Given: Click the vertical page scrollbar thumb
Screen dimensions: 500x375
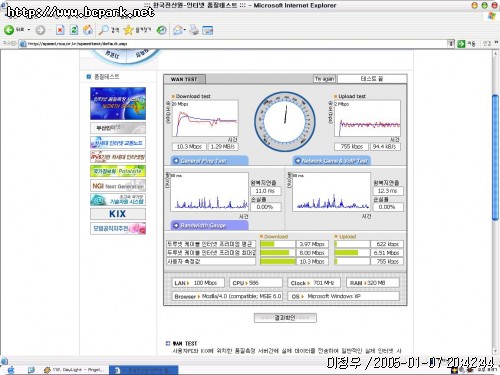Looking at the screenshot, I should 496,157.
